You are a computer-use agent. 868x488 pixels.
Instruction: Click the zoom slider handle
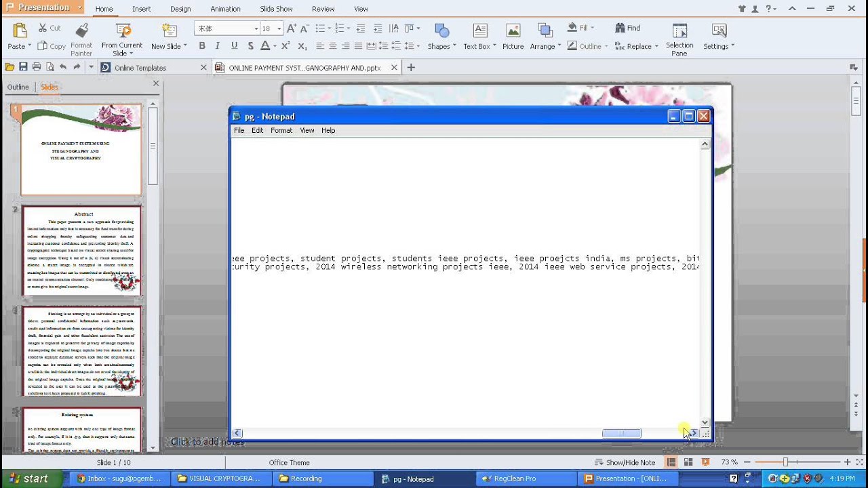pos(785,462)
